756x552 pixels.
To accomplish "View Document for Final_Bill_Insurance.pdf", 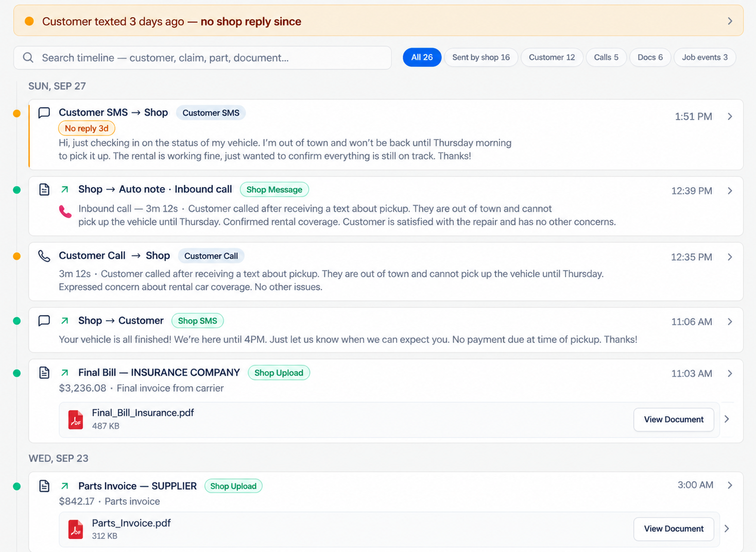I will [x=674, y=420].
